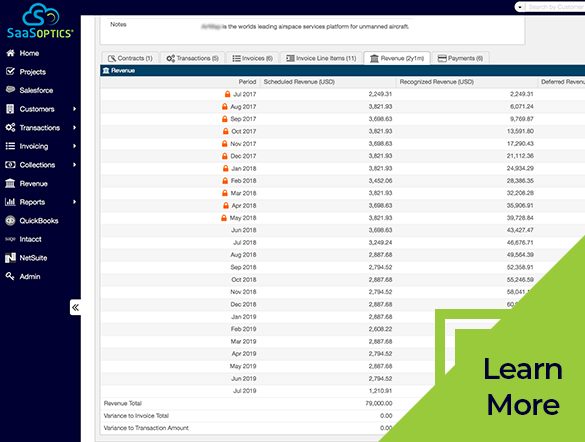The width and height of the screenshot is (585, 442).
Task: Click the Projects checkmark icon
Action: point(10,71)
